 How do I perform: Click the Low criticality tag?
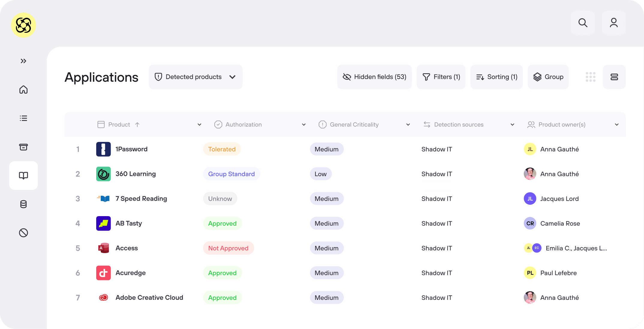[x=321, y=174]
